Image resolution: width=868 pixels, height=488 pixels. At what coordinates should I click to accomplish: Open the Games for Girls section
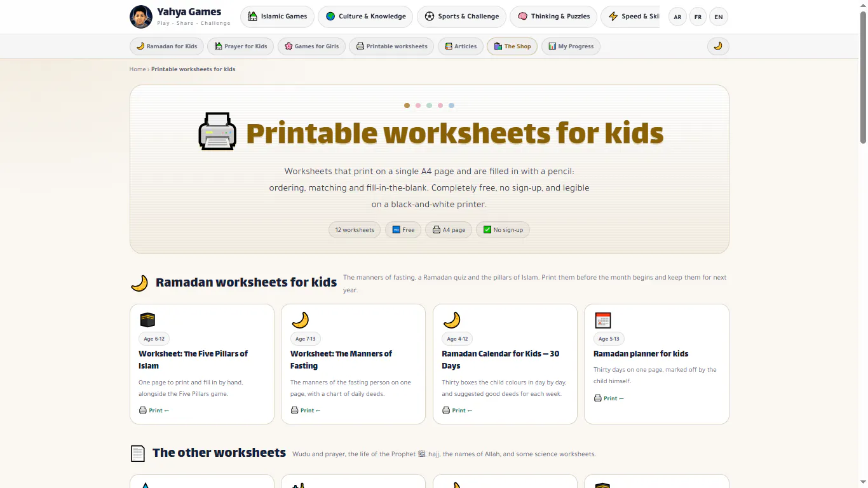[x=312, y=46]
